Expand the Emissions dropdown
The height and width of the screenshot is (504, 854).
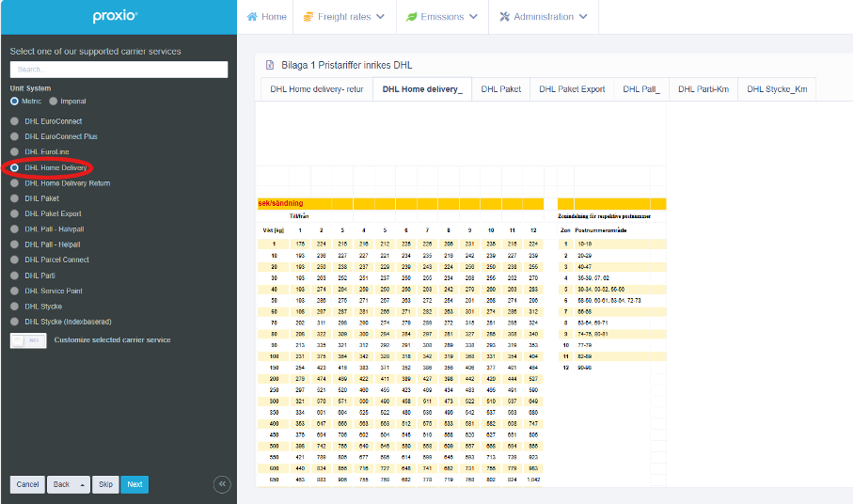(473, 16)
